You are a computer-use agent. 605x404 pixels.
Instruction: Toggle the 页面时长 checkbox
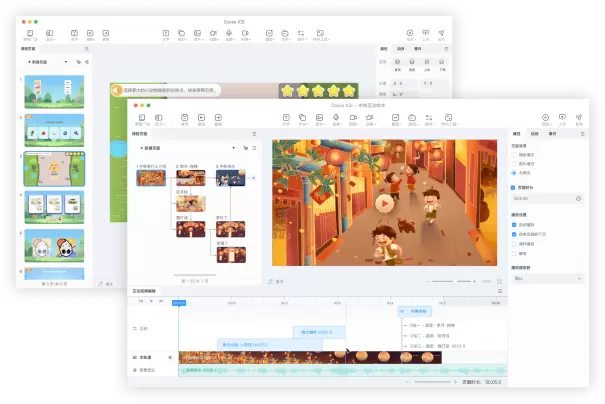tap(514, 187)
